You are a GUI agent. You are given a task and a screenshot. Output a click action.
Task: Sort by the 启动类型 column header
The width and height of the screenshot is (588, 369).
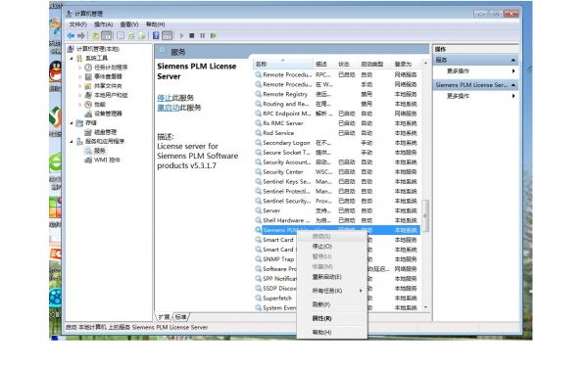374,64
